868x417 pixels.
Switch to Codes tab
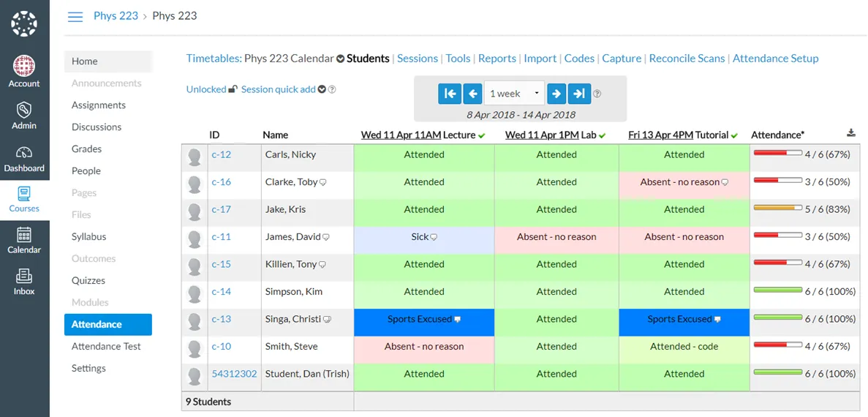pos(580,58)
